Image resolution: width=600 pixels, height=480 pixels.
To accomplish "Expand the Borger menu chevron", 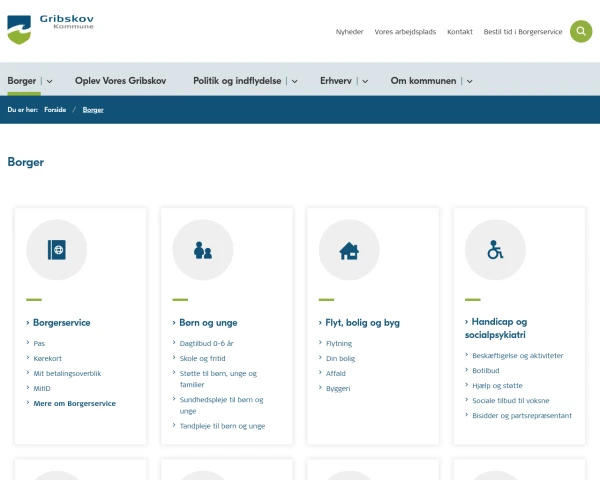I will point(49,80).
